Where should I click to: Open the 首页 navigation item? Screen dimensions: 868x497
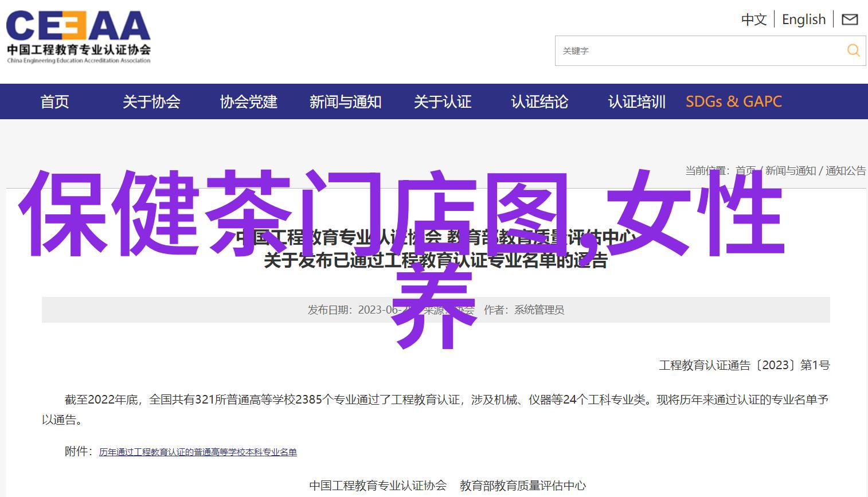tap(54, 101)
